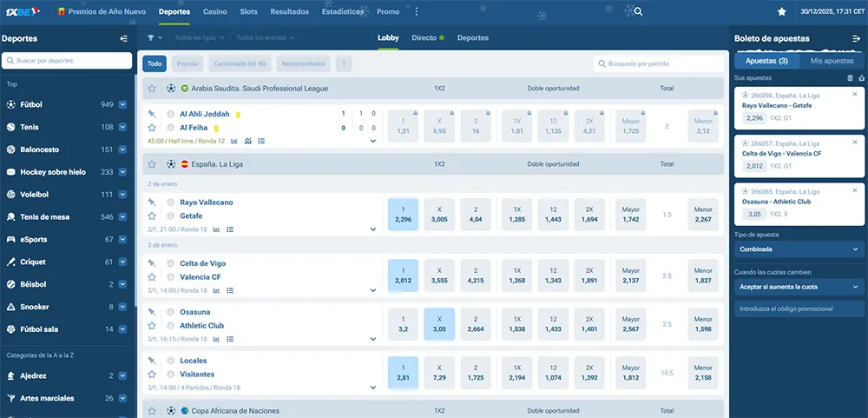
Task: Expand more markets for Locales - Visitantes
Action: pos(373,388)
